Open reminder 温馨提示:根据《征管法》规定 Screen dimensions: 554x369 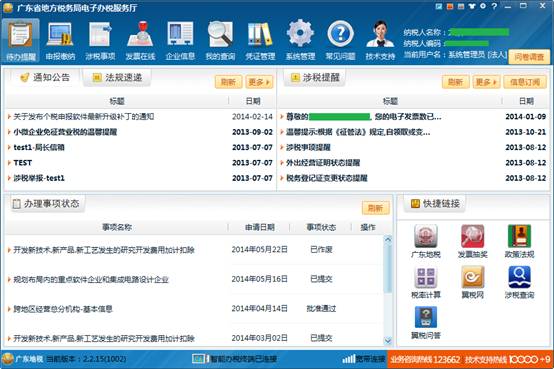(x=358, y=132)
